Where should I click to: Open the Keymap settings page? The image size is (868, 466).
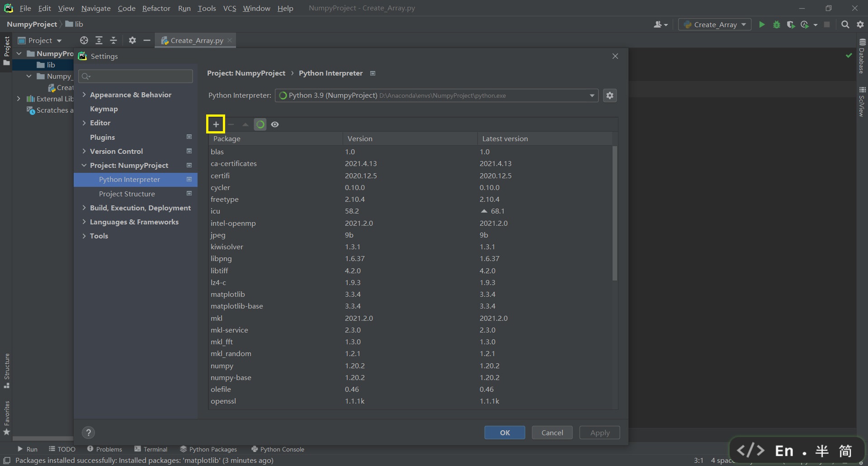click(x=104, y=109)
